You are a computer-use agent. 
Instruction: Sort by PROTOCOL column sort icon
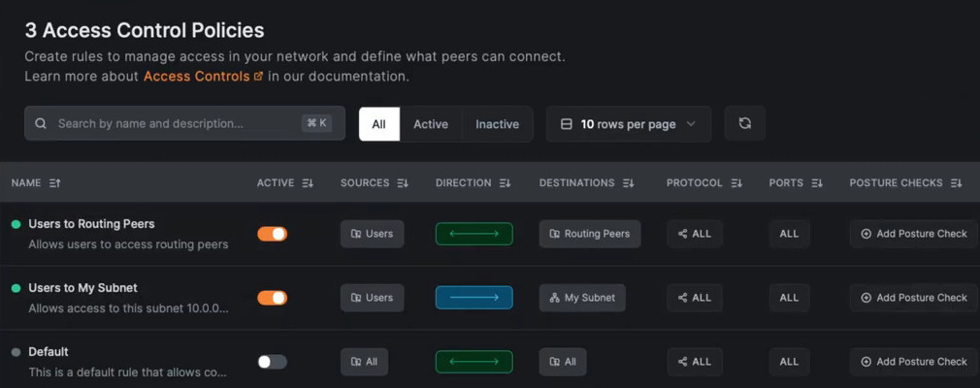point(736,183)
